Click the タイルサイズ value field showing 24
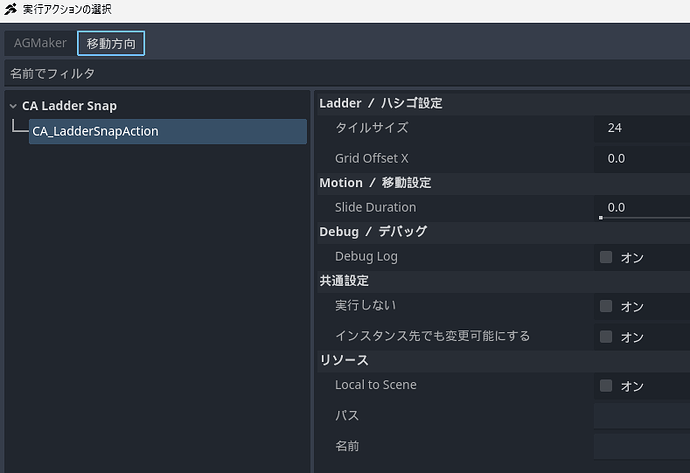The height and width of the screenshot is (473, 690). 642,128
